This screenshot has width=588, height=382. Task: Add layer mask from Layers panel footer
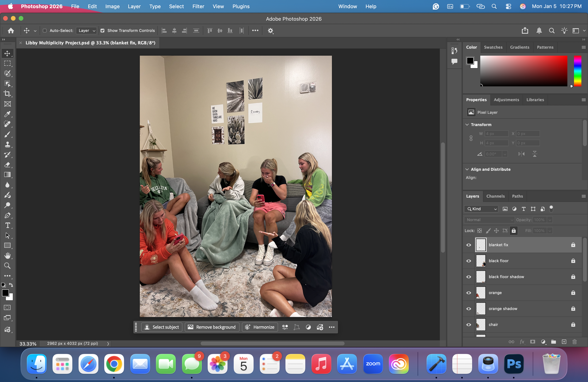pos(532,342)
